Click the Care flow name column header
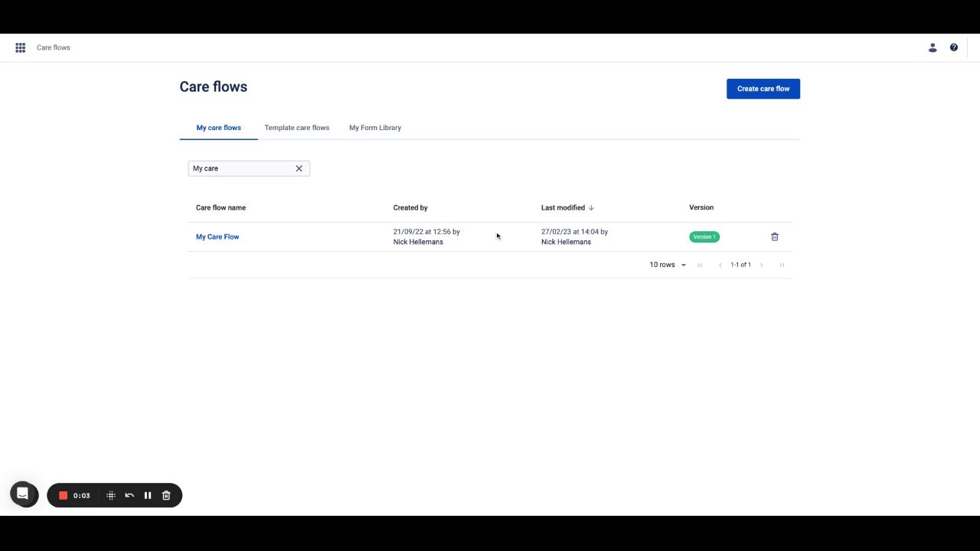Screen dimensions: 980x551 click(220, 208)
